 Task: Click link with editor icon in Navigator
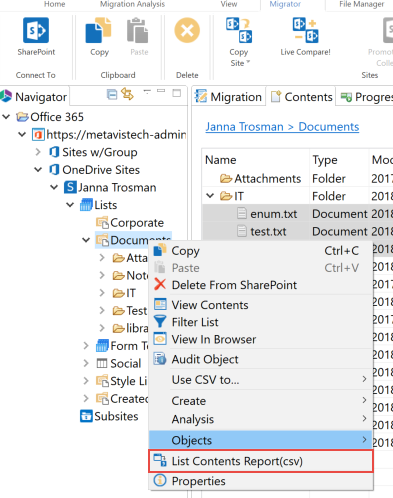[127, 94]
